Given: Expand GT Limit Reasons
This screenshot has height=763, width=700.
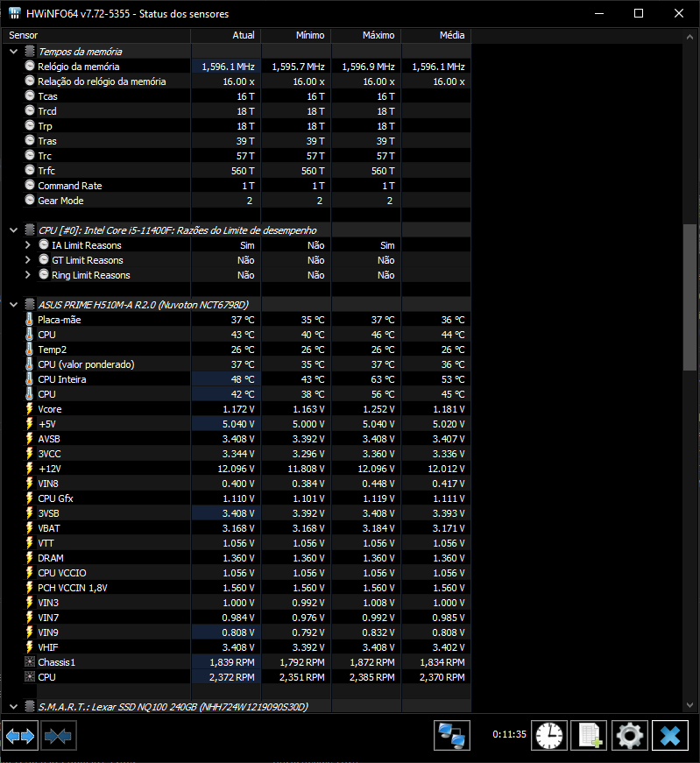Looking at the screenshot, I should click(28, 260).
